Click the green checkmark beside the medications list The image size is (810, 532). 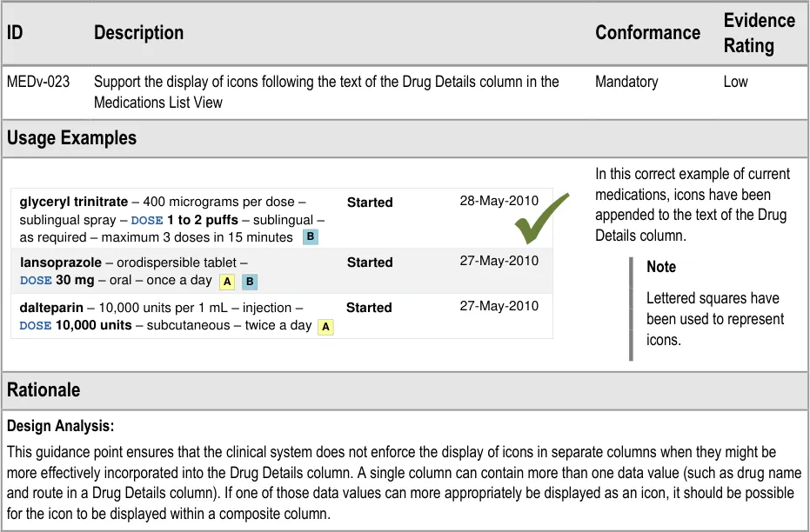coord(541,218)
